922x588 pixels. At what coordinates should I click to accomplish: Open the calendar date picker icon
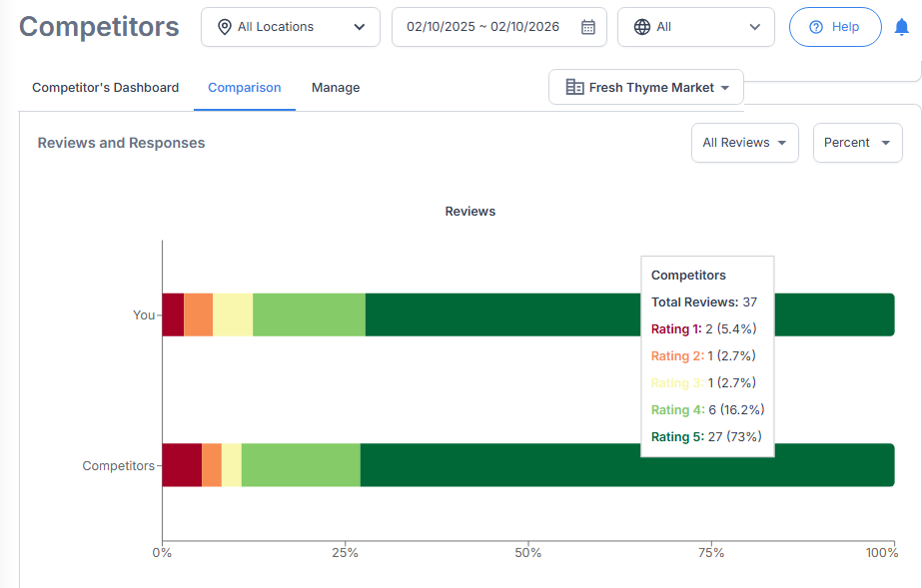click(588, 27)
